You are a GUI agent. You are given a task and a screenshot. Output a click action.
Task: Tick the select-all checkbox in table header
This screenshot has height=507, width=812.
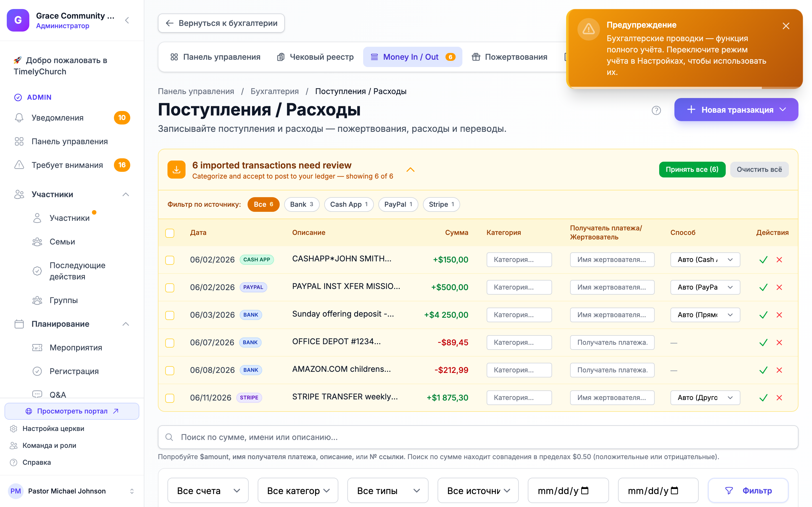click(170, 233)
